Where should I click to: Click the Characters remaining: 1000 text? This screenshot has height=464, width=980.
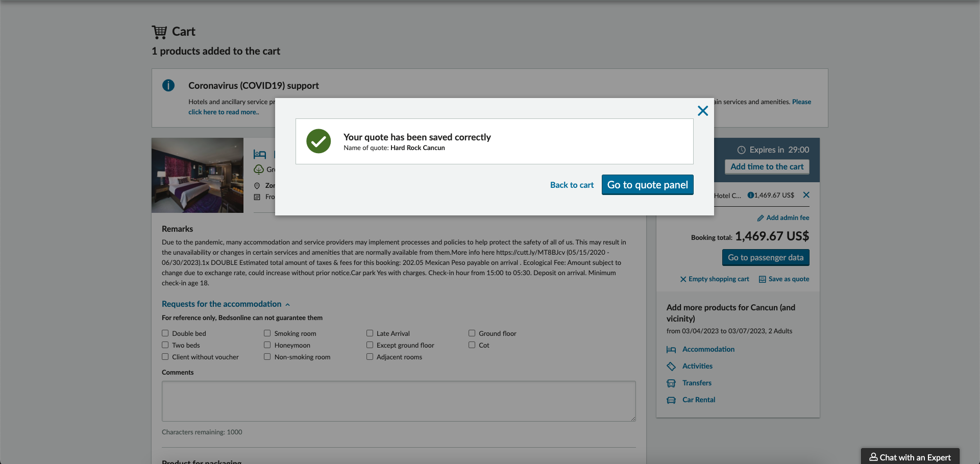pos(202,432)
